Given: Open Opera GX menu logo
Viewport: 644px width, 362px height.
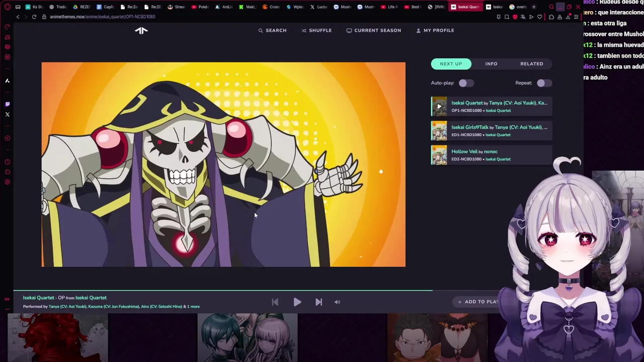Looking at the screenshot, I should 7,7.
